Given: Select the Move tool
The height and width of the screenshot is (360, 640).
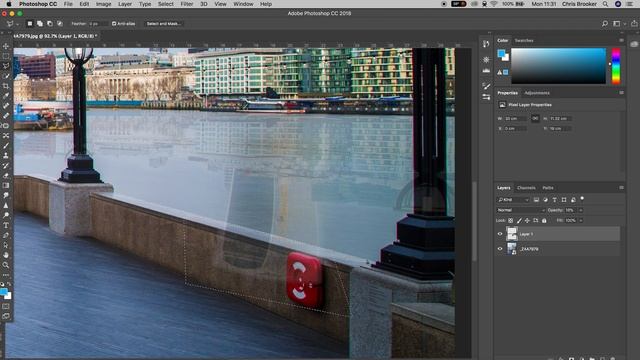Looking at the screenshot, I should coord(6,46).
